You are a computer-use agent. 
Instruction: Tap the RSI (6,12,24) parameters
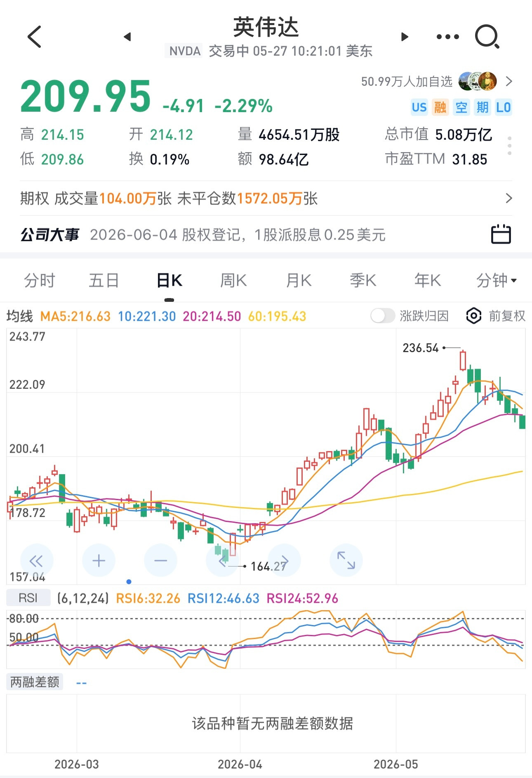tap(83, 598)
